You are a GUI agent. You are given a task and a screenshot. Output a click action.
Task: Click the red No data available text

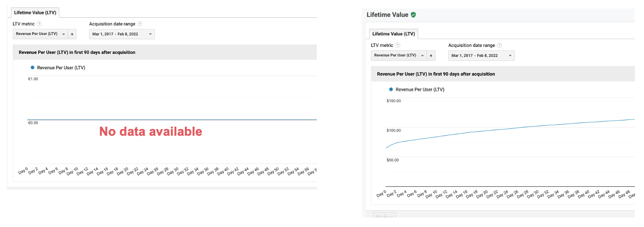tap(150, 131)
